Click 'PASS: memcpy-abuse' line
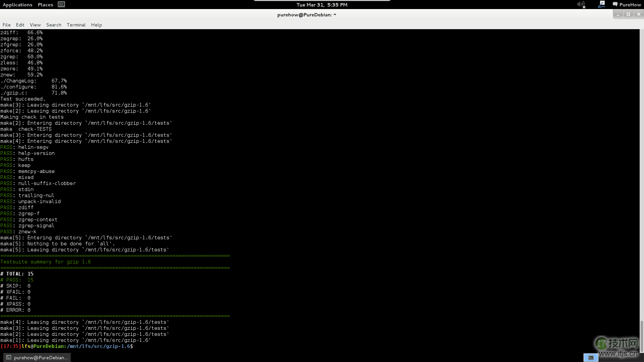The image size is (644, 362). coord(28,171)
